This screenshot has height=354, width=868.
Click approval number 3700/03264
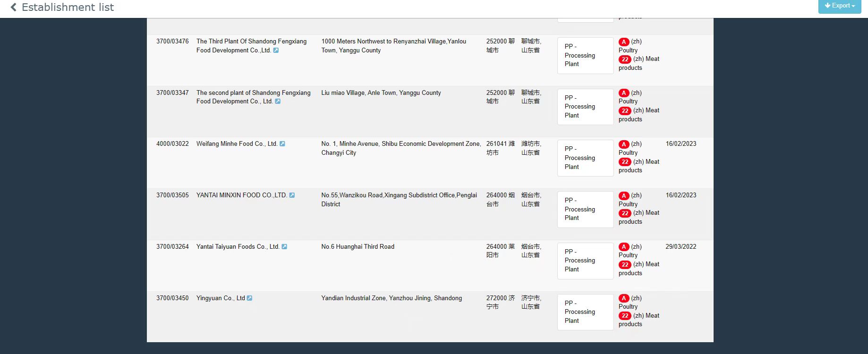click(x=172, y=247)
